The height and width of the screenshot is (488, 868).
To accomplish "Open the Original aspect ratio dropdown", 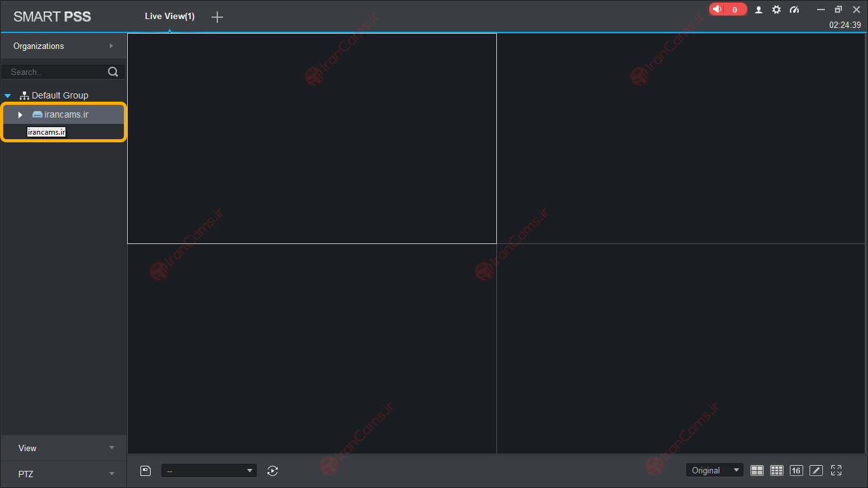I will 714,470.
